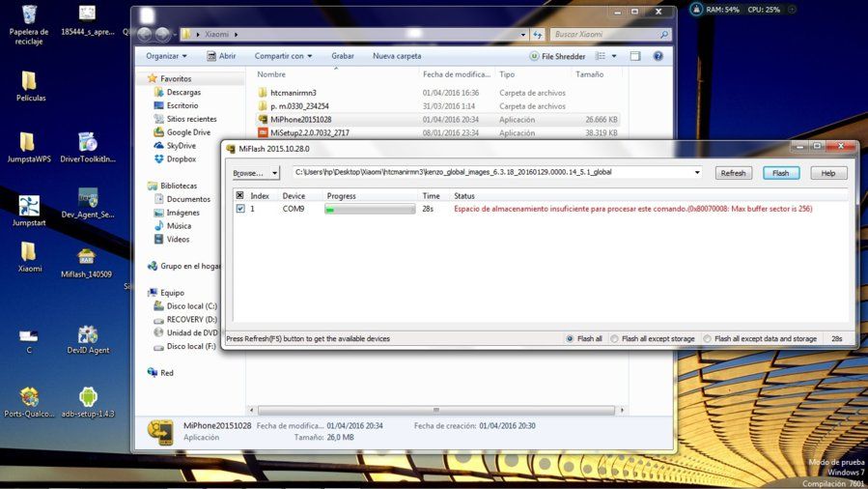Click Grabar in the Explorer toolbar
Image resolution: width=868 pixels, height=489 pixels.
pos(343,56)
